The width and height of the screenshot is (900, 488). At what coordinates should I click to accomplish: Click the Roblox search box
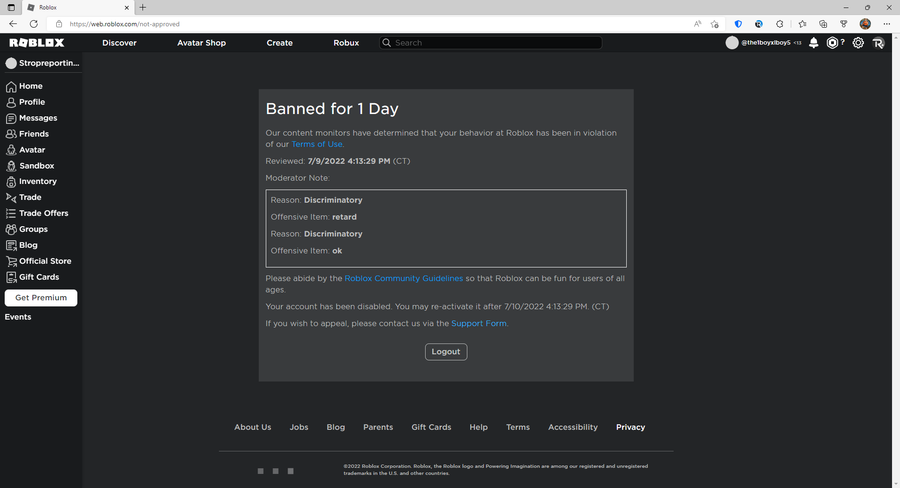(x=491, y=43)
